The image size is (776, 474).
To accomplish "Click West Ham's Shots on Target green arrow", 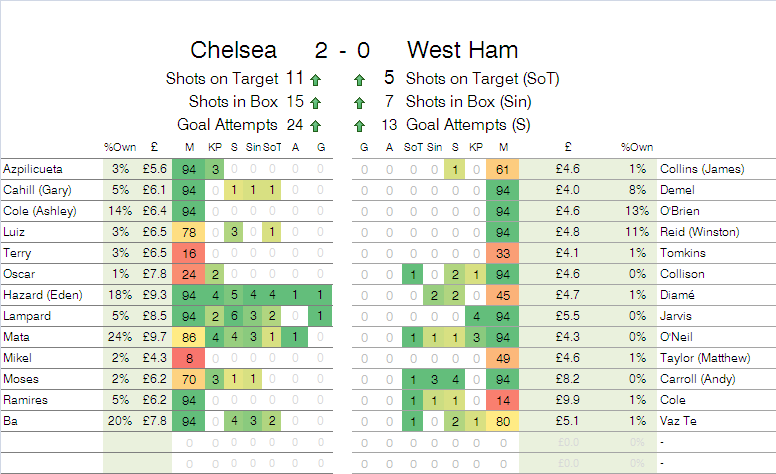I will [359, 79].
